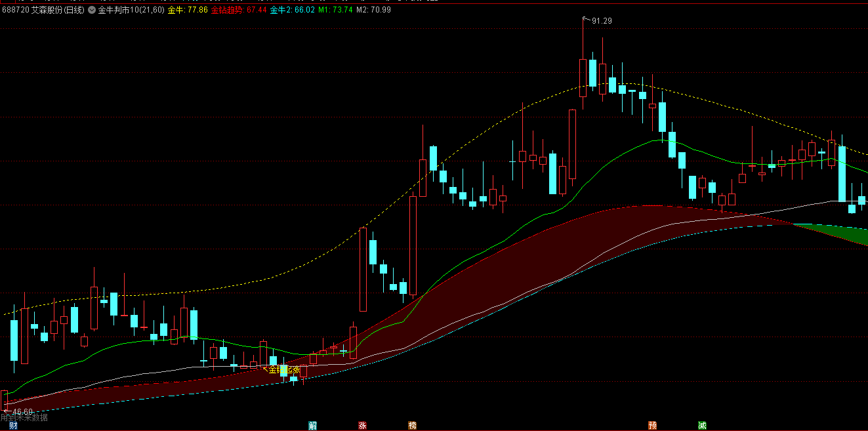
Task: Click the yellow 金牛: 77.86 legend value
Action: (x=188, y=10)
